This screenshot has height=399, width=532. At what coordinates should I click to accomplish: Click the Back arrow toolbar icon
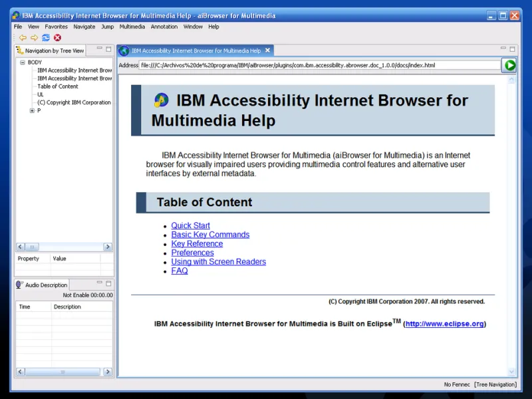23,38
